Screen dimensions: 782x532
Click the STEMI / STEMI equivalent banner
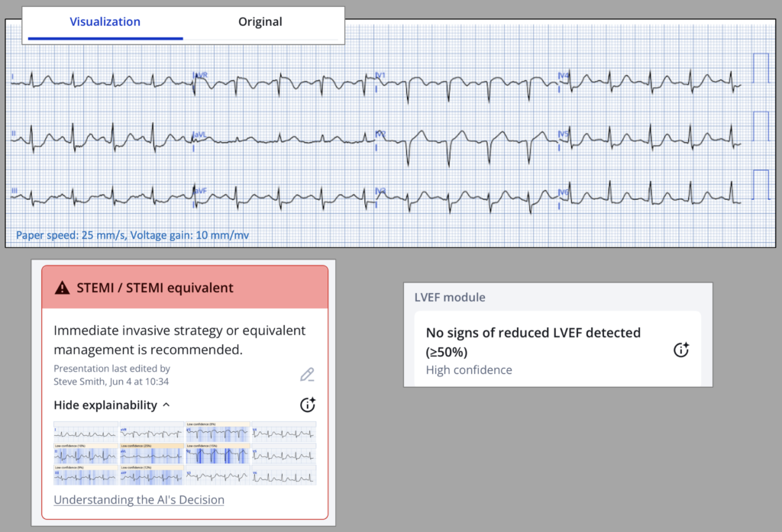(x=184, y=288)
